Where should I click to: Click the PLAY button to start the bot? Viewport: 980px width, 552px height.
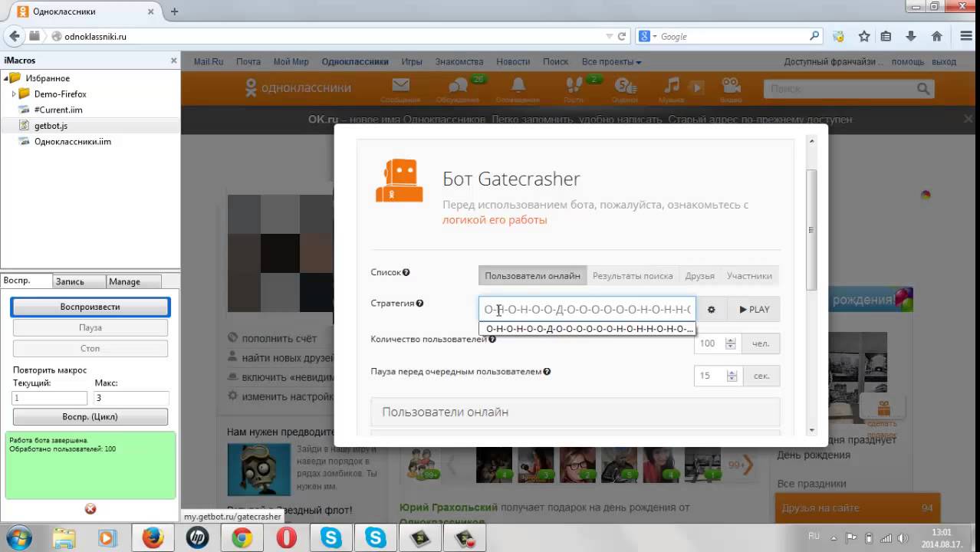[x=754, y=310]
